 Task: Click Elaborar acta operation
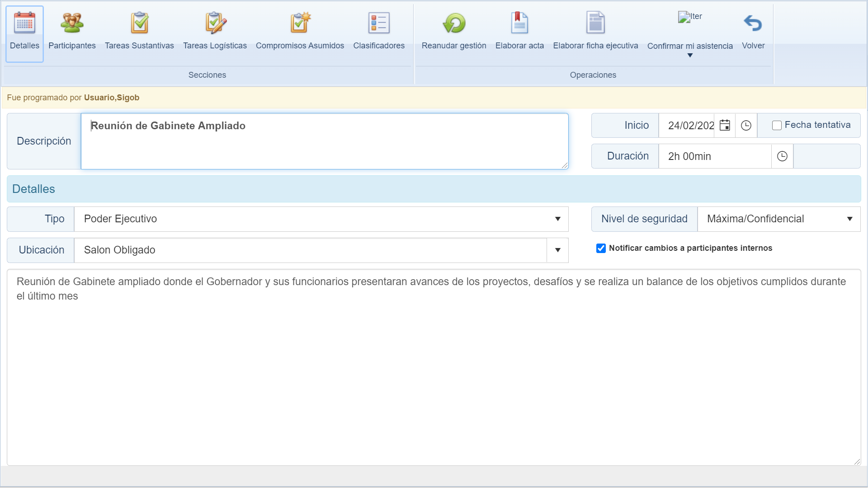pos(519,33)
